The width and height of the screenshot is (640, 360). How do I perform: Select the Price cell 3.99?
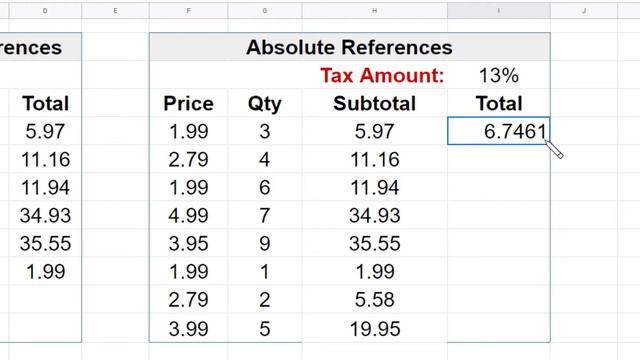coord(188,329)
